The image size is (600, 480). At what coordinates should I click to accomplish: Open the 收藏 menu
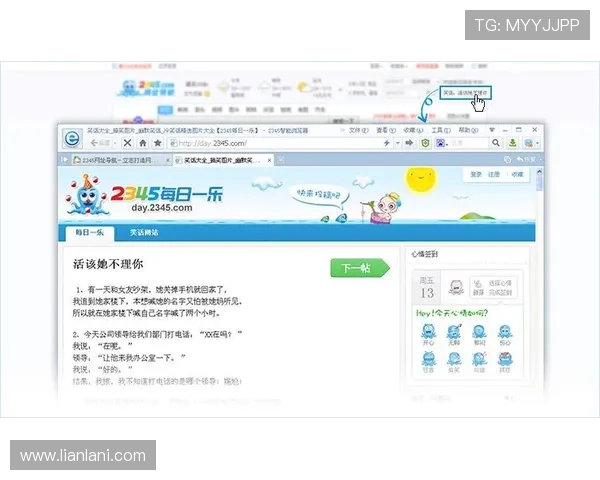pyautogui.click(x=413, y=130)
